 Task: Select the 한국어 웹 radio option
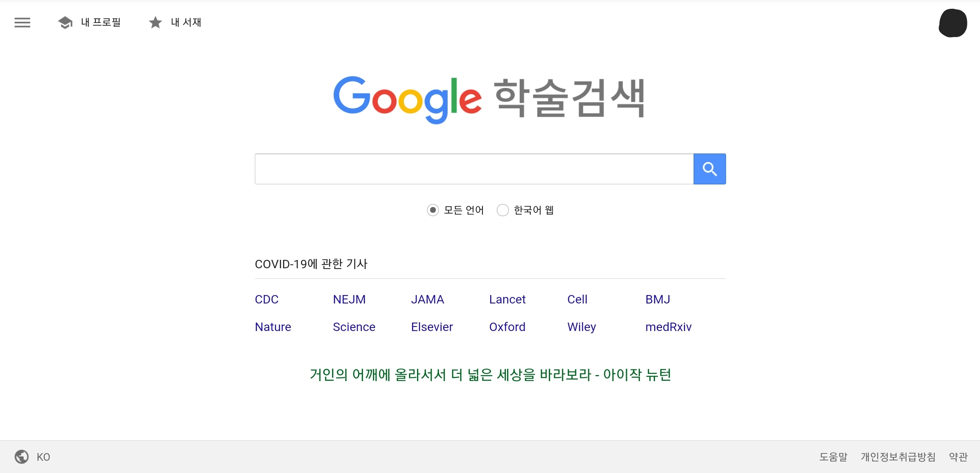[x=502, y=210]
